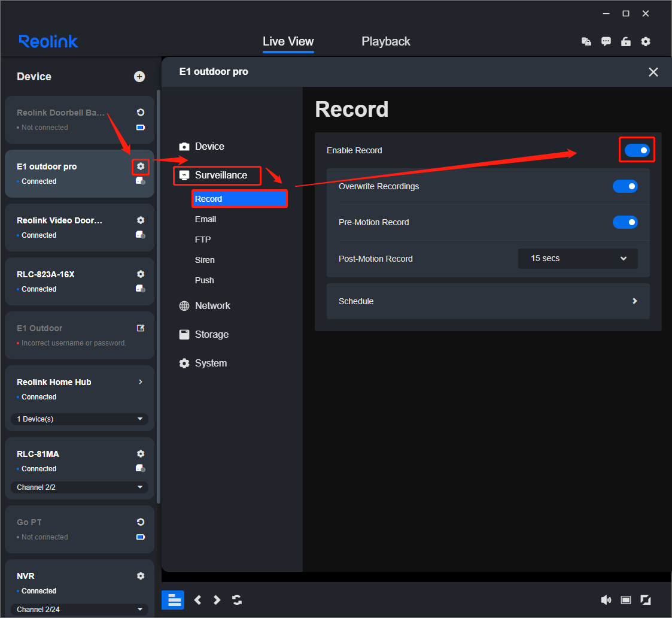The width and height of the screenshot is (672, 618).
Task: Select the Siren settings in the sidebar
Action: tap(205, 260)
